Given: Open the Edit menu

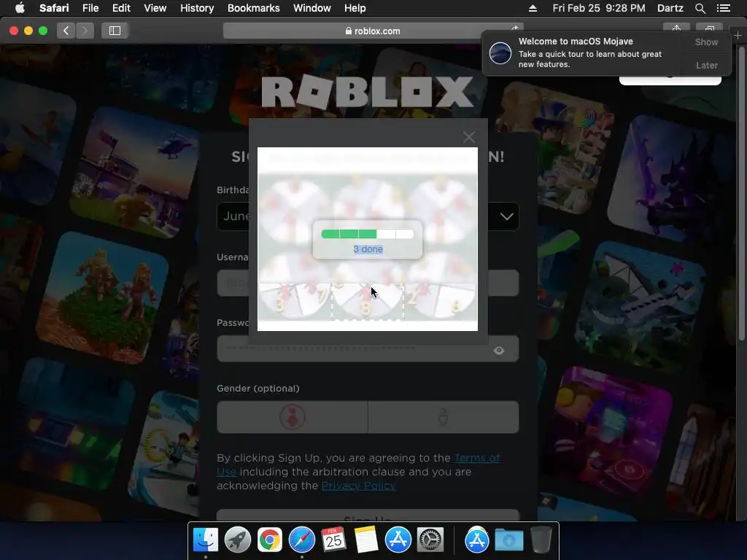Looking at the screenshot, I should tap(121, 8).
